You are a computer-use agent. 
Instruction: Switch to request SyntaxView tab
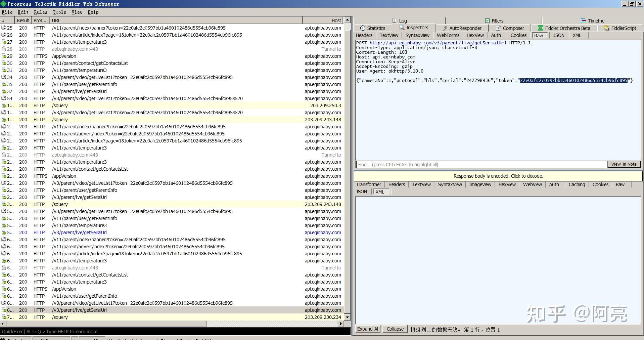417,35
